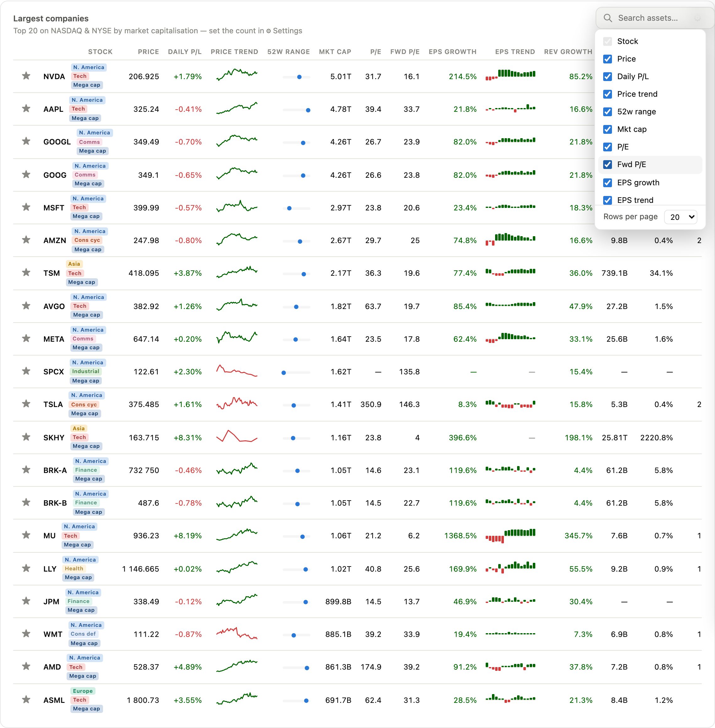Star the SPCX stock

tap(26, 371)
